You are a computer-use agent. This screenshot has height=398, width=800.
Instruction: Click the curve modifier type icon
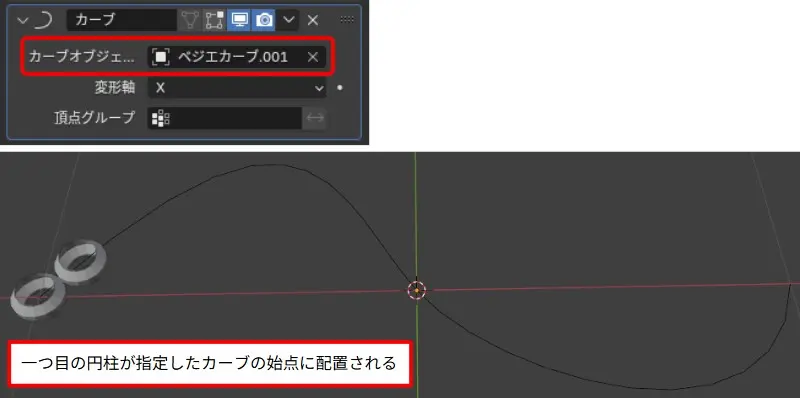click(x=44, y=20)
